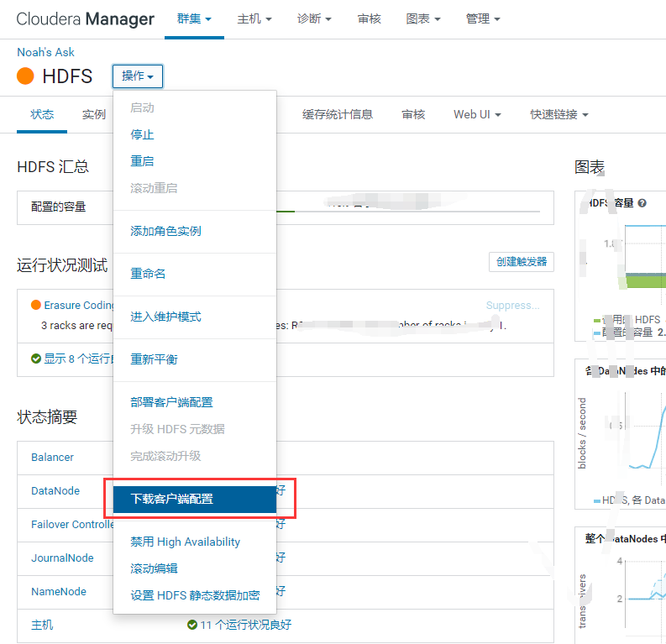Switch to the 实例 tab
The image size is (666, 644).
[94, 115]
